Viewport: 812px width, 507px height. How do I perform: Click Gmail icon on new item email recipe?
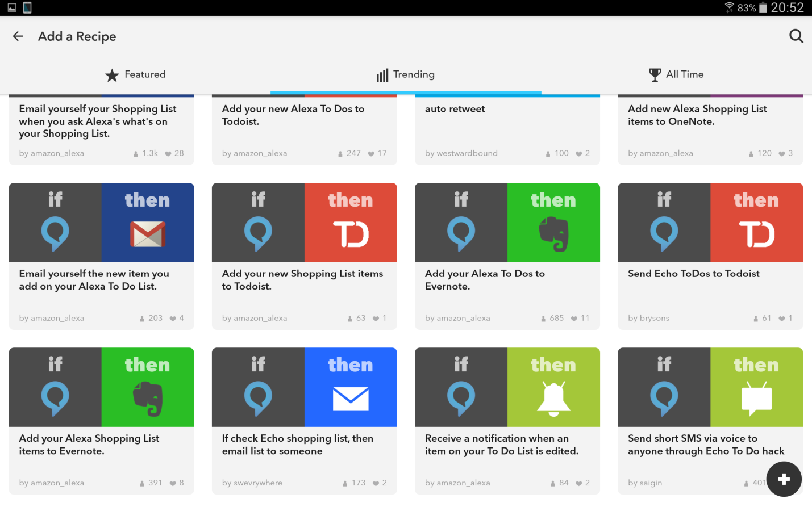coord(148,234)
